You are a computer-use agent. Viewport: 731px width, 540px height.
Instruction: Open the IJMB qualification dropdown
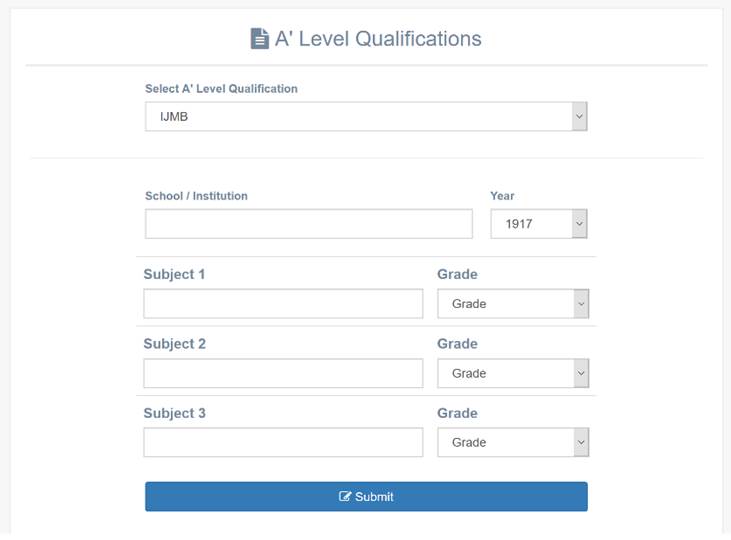pyautogui.click(x=366, y=117)
